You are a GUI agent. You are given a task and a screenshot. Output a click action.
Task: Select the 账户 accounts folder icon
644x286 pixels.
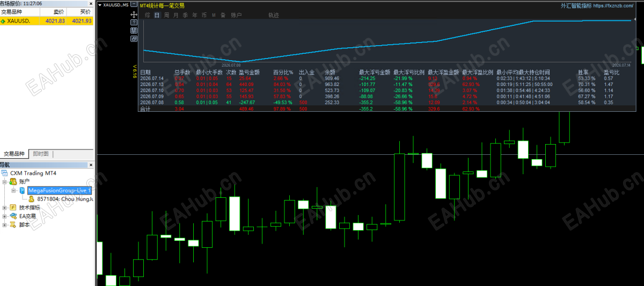(13, 181)
